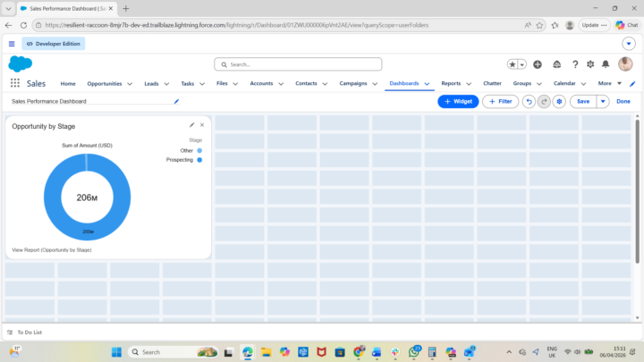Image resolution: width=644 pixels, height=362 pixels.
Task: Edit the Opportunity by Stage widget
Action: [191, 125]
